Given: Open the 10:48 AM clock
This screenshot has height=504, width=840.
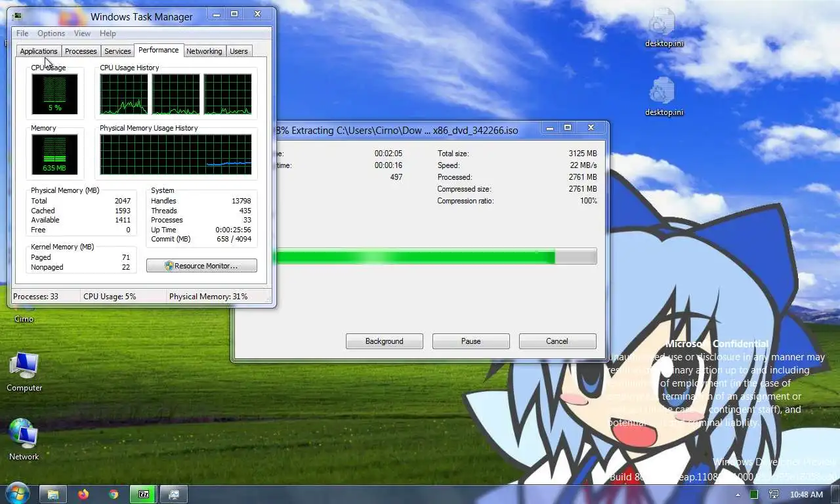Looking at the screenshot, I should (807, 495).
